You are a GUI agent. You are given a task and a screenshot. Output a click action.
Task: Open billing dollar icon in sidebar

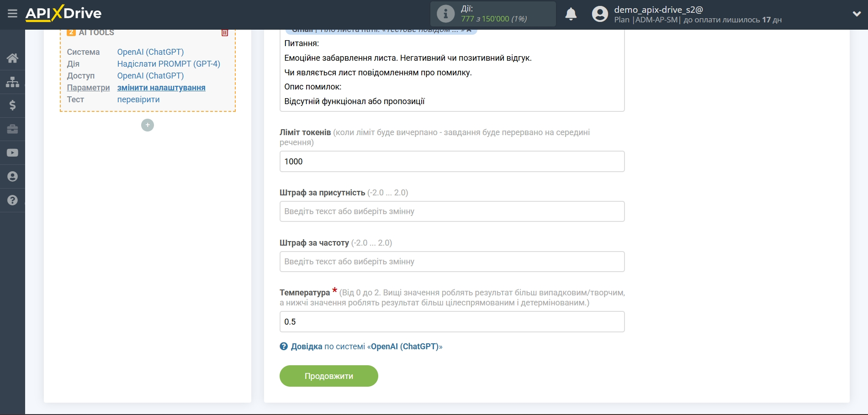tap(12, 105)
